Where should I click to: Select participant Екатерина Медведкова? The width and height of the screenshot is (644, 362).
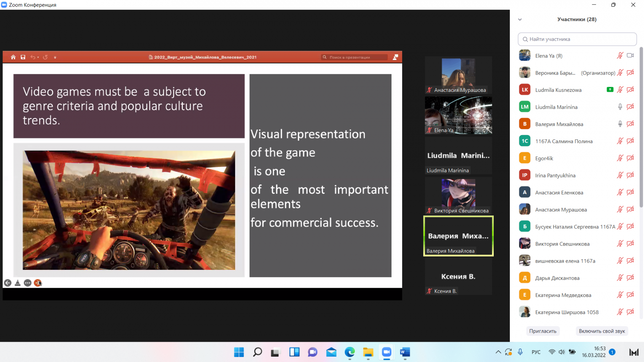[x=577, y=295]
